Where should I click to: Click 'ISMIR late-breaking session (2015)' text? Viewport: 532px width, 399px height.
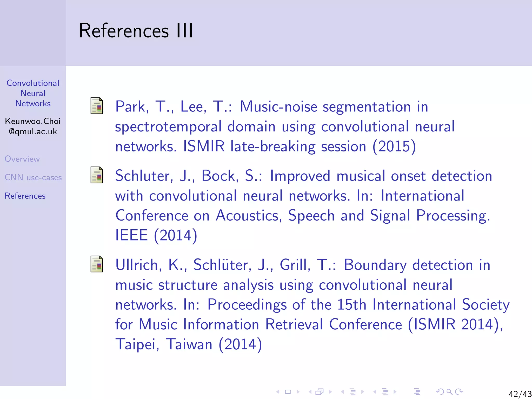tap(300, 146)
